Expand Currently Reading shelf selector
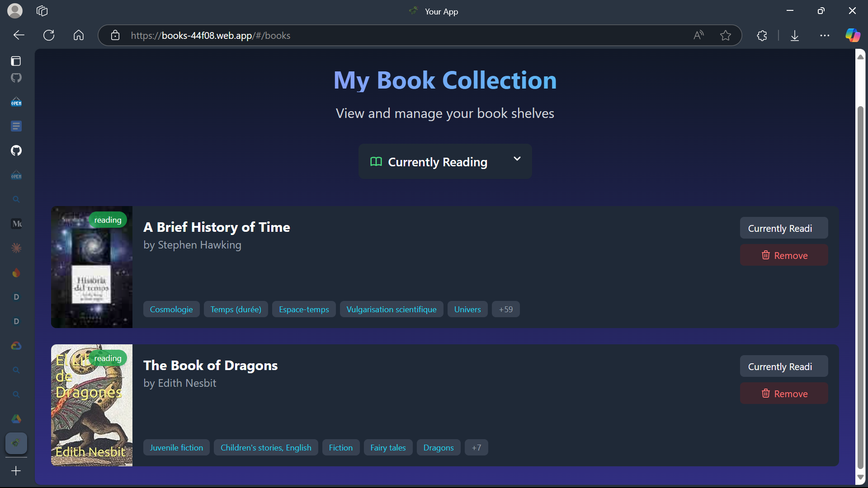 tap(445, 161)
